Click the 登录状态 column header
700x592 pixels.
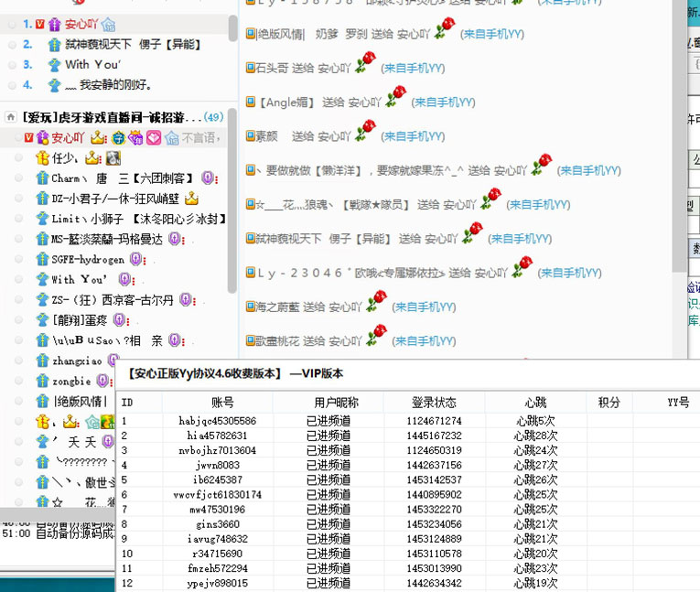pos(434,403)
